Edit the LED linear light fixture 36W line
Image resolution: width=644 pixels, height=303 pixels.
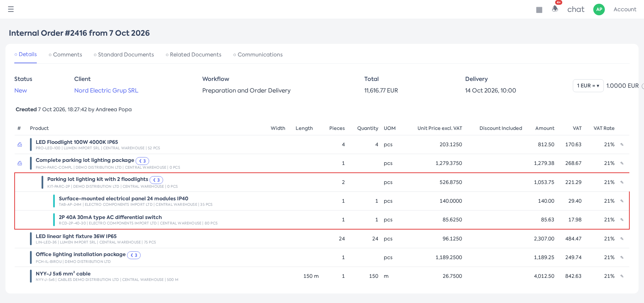pos(622,239)
